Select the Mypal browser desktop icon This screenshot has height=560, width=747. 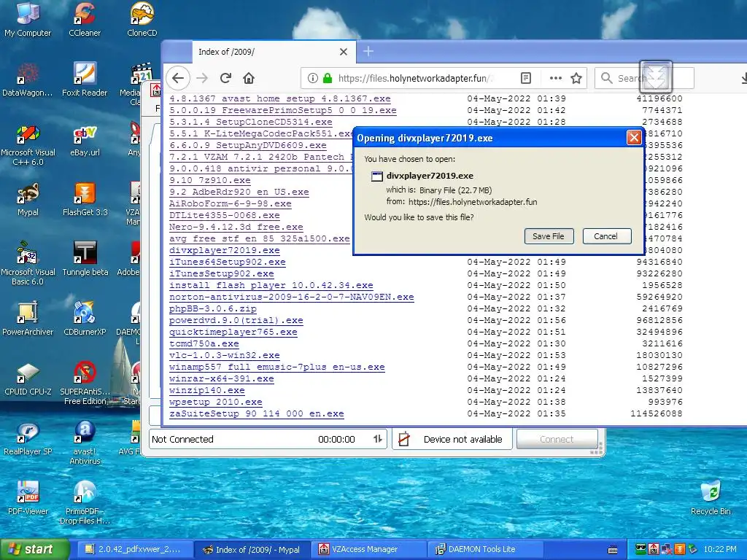point(28,200)
